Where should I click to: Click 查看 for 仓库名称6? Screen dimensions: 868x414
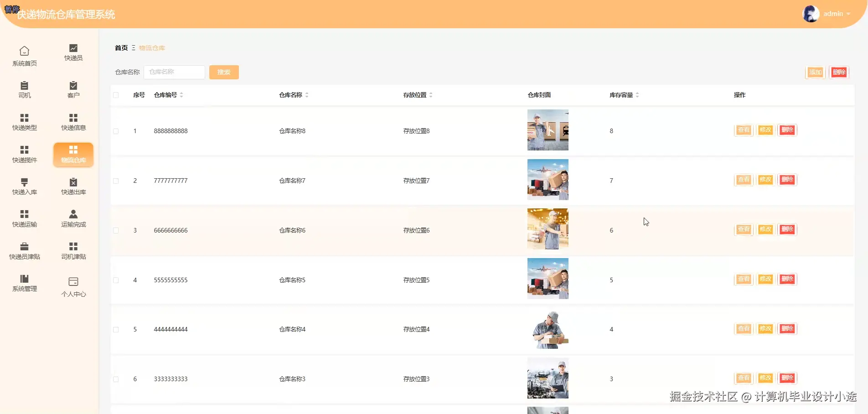[744, 229]
